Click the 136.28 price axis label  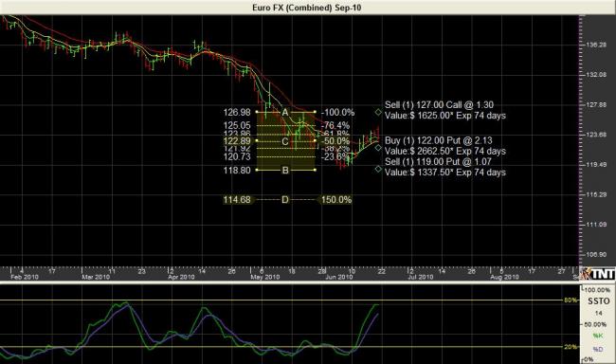point(595,45)
